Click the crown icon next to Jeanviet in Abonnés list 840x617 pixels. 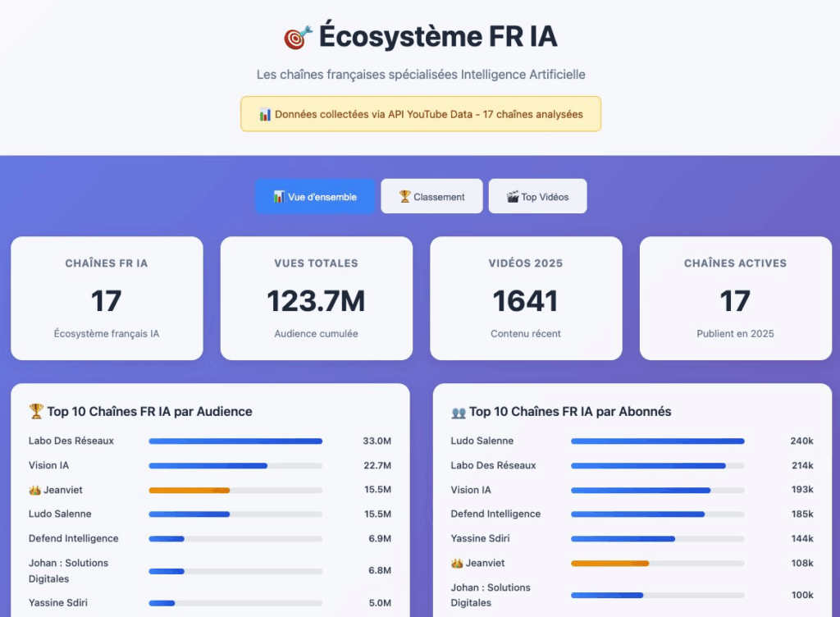pyautogui.click(x=457, y=564)
